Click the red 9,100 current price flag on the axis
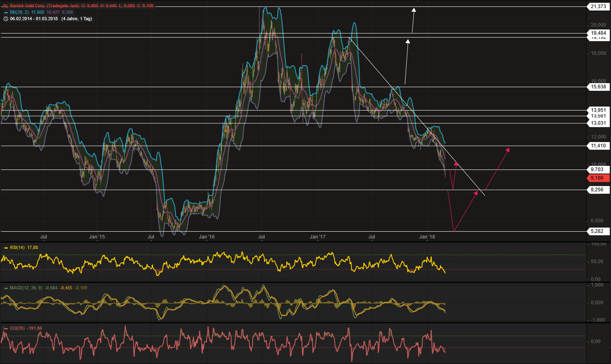 point(598,178)
